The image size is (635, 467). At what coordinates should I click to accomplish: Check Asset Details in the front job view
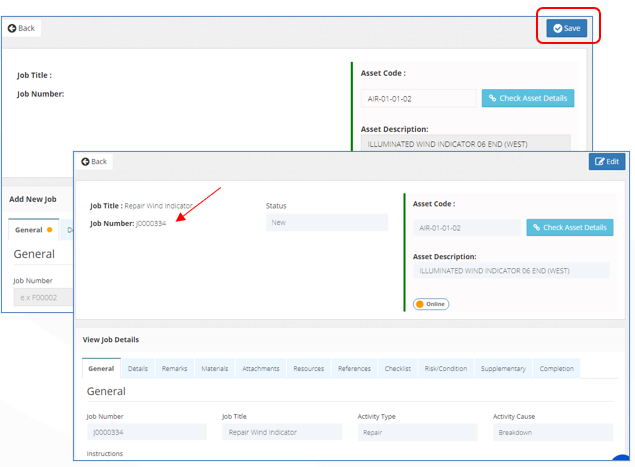coord(569,228)
